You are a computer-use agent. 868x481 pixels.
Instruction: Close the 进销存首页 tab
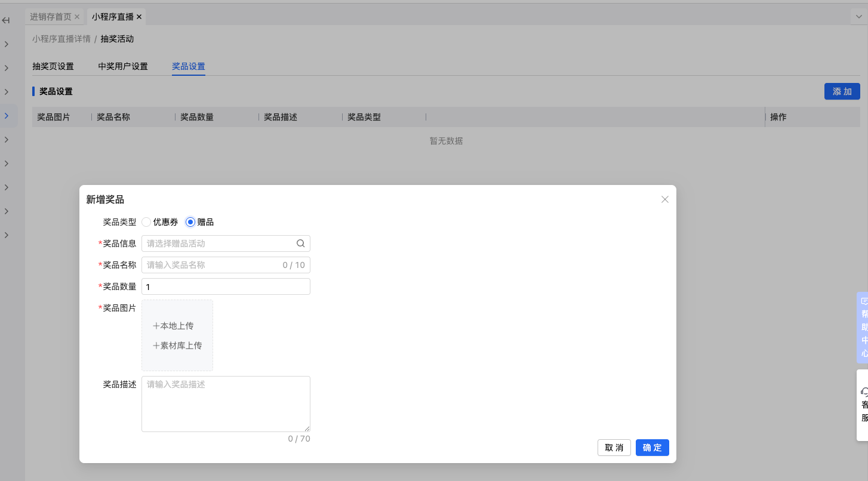pyautogui.click(x=77, y=17)
